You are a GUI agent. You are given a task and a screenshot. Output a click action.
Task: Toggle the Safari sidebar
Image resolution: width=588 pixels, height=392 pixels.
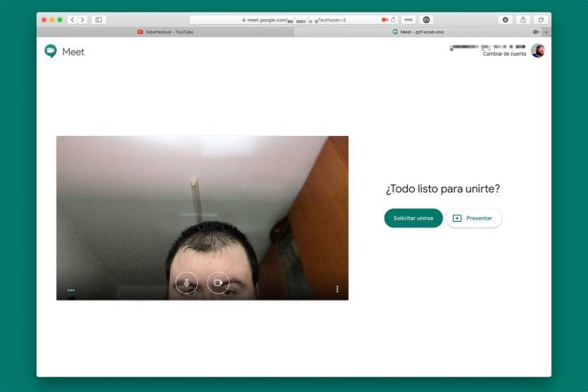click(99, 19)
